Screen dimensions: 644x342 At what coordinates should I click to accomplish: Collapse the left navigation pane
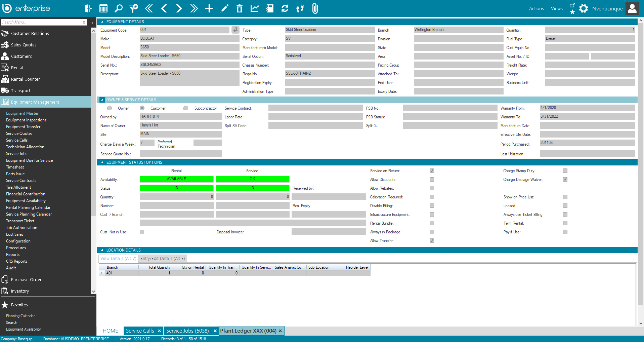click(93, 23)
